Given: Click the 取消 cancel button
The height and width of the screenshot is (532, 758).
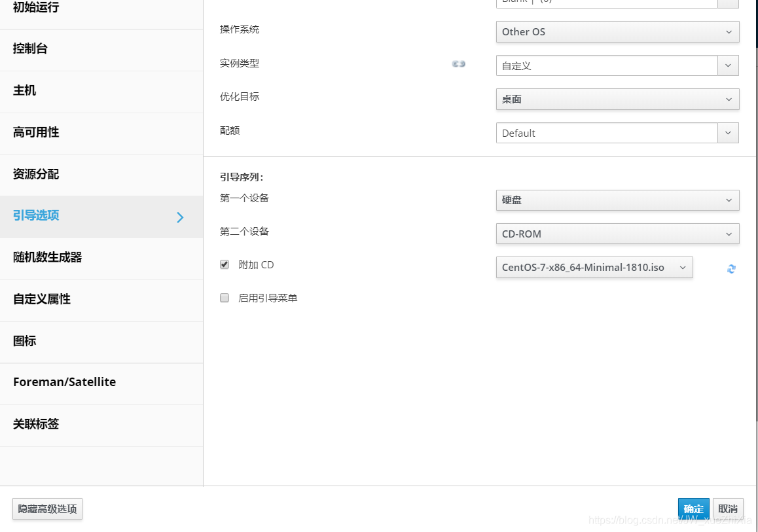Looking at the screenshot, I should 727,509.
